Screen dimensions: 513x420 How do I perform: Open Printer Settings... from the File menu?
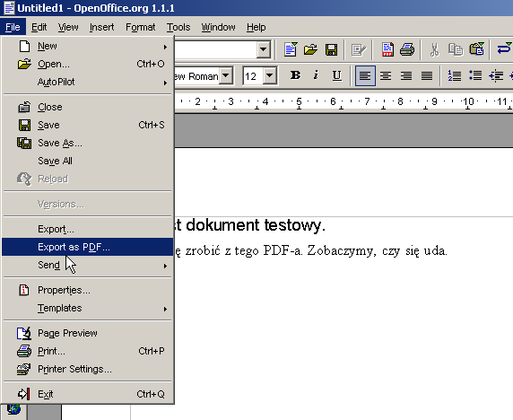click(87, 369)
